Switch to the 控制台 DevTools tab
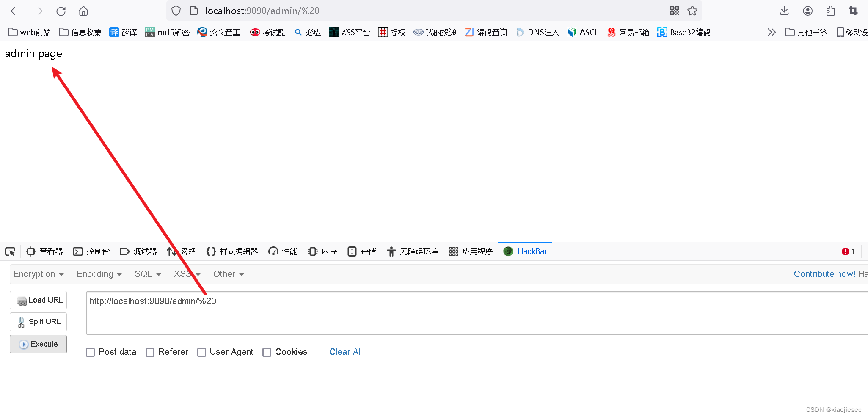Screen dimensions: 868x417 coord(92,251)
